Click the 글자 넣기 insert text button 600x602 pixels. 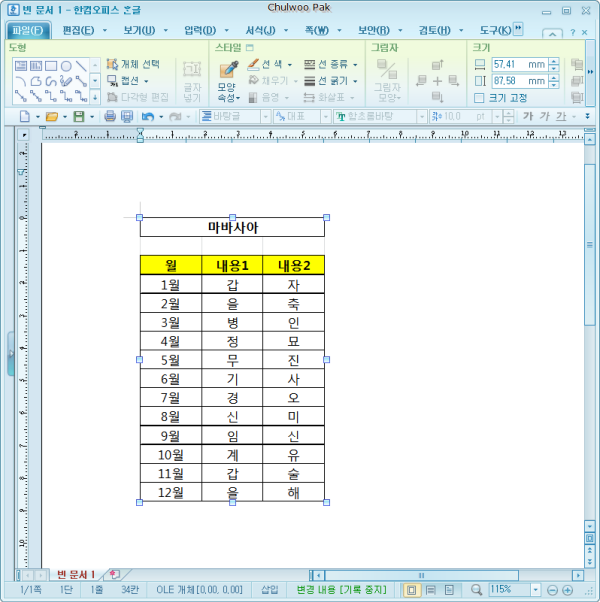point(192,81)
